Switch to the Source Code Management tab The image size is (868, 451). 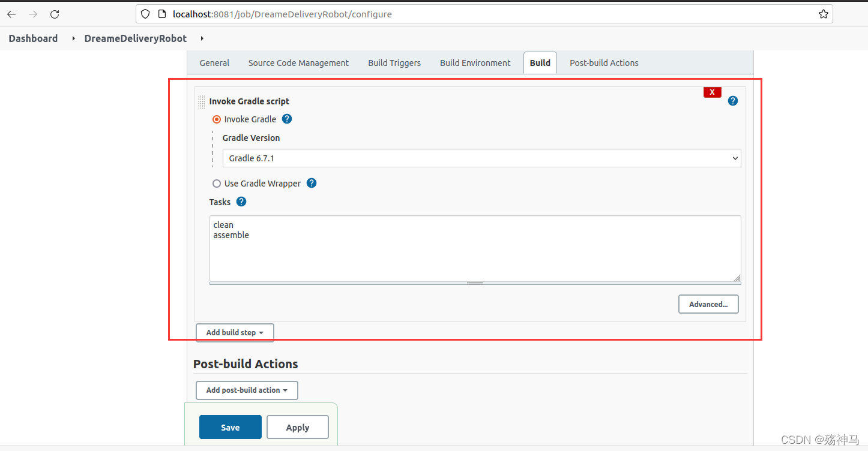(x=298, y=63)
